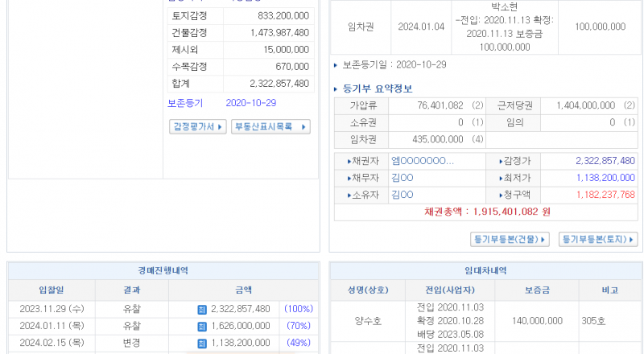Click the 최 icon beside 2,322,857,480

pyautogui.click(x=202, y=310)
